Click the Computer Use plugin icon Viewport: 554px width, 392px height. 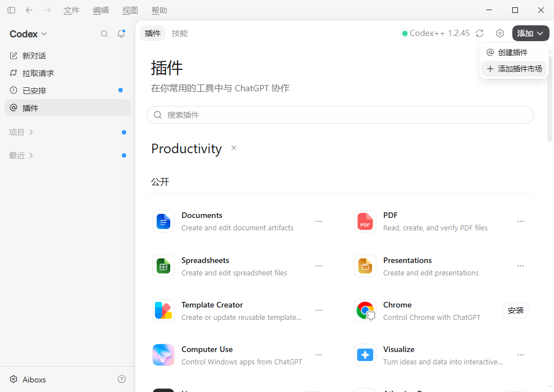163,355
